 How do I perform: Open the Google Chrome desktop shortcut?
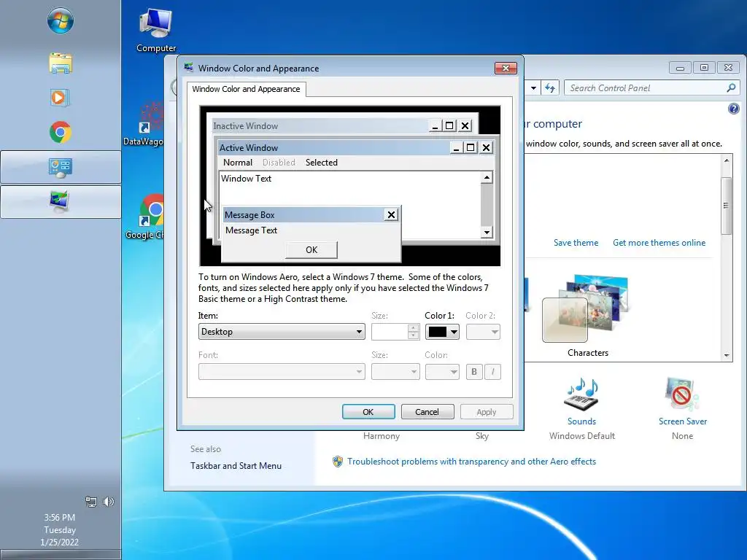click(145, 217)
